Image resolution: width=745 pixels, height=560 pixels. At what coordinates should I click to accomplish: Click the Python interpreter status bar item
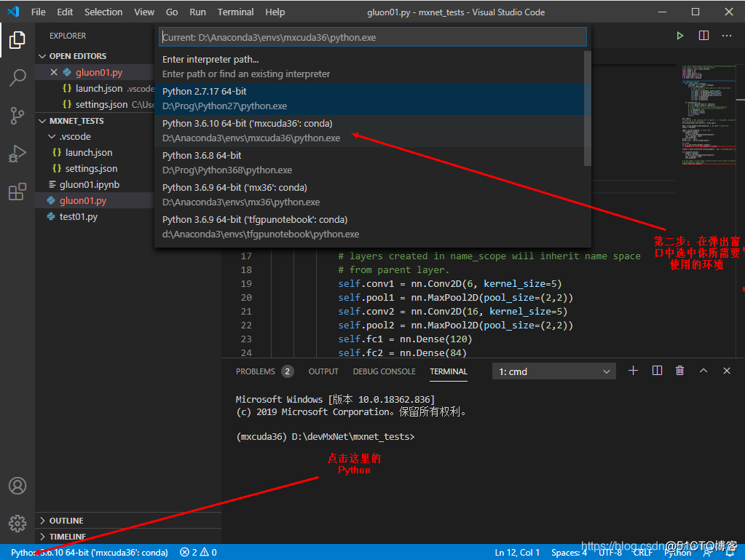[90, 553]
